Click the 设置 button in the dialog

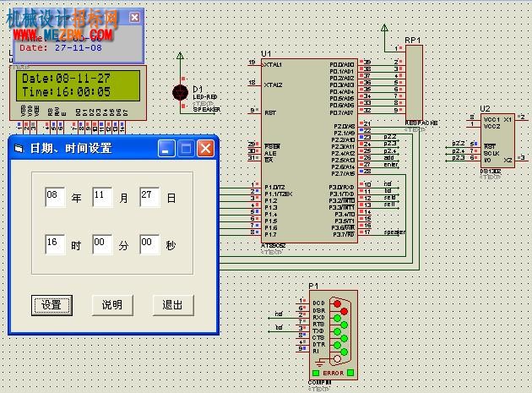coord(52,305)
